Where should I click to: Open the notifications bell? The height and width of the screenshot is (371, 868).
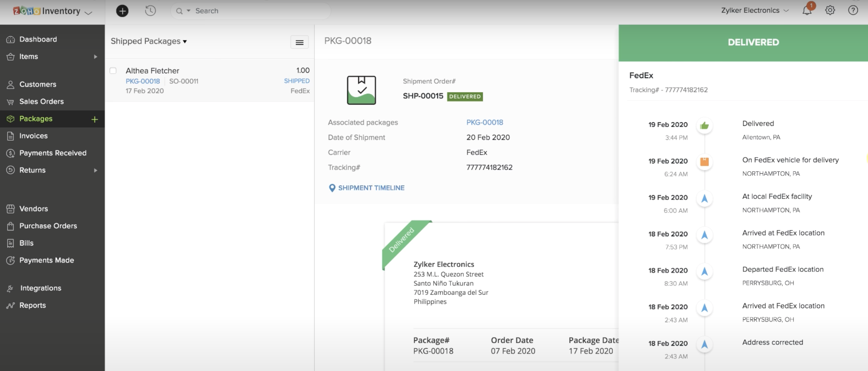[x=807, y=11]
